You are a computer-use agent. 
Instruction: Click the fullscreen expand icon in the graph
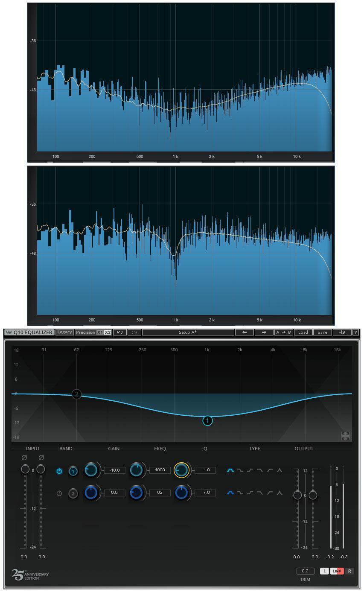(x=346, y=436)
